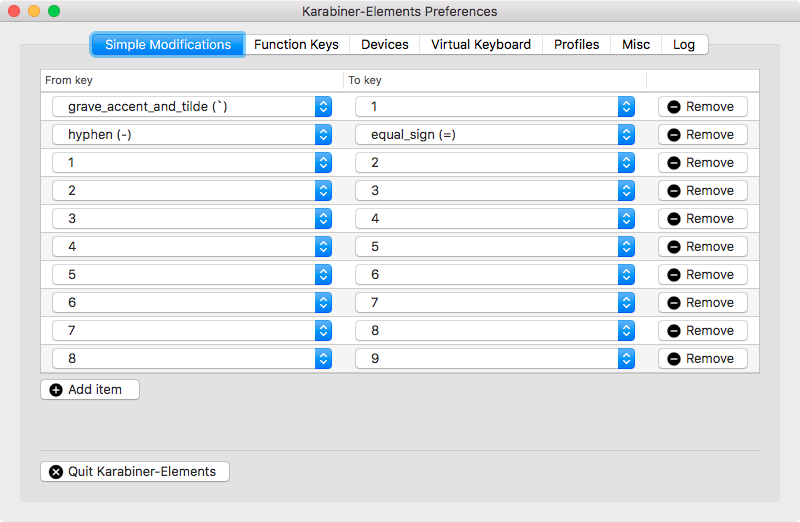Click the plus icon on Add item
Image resolution: width=800 pixels, height=522 pixels.
click(56, 390)
